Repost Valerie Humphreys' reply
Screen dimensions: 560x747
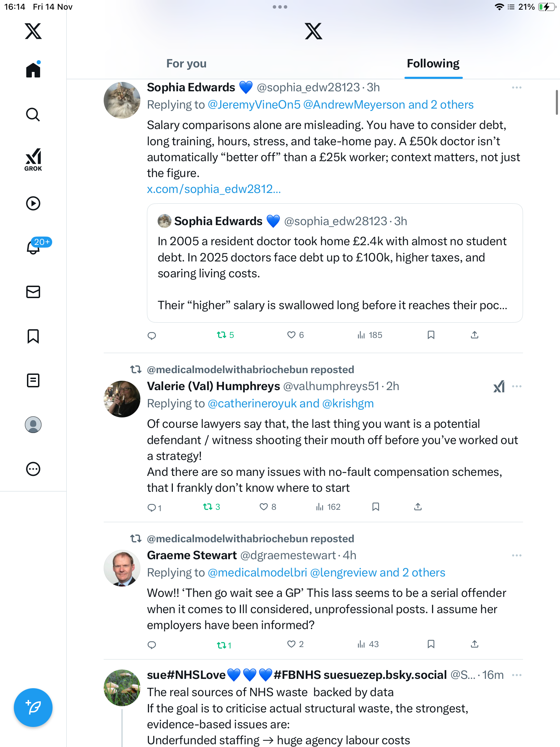coord(208,507)
